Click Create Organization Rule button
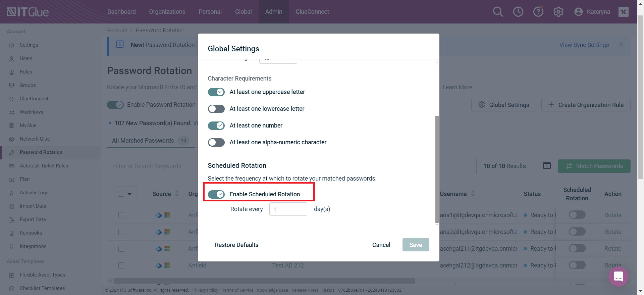Image resolution: width=644 pixels, height=295 pixels. (586, 105)
